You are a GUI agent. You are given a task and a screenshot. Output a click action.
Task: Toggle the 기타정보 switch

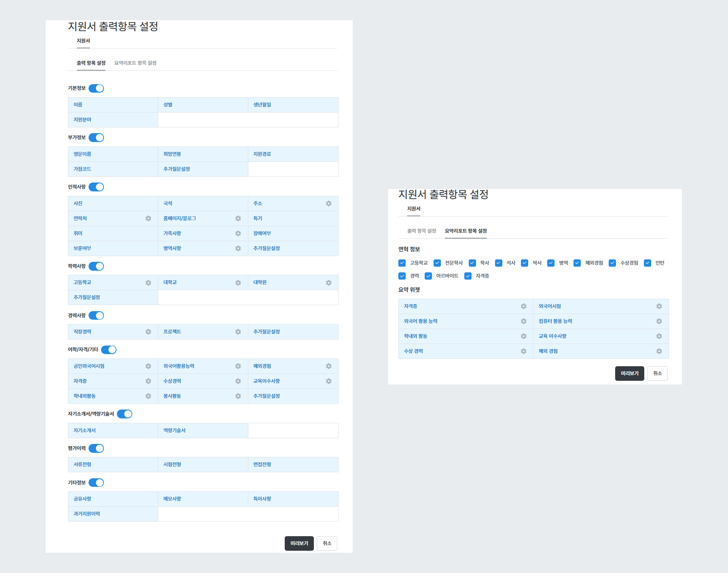[x=96, y=483]
